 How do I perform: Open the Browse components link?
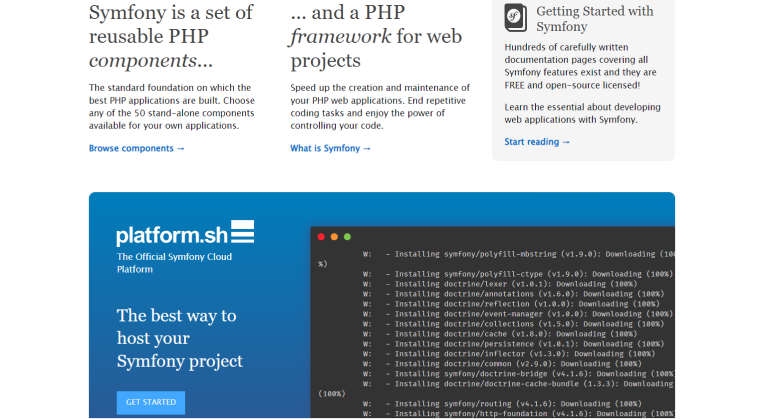137,148
